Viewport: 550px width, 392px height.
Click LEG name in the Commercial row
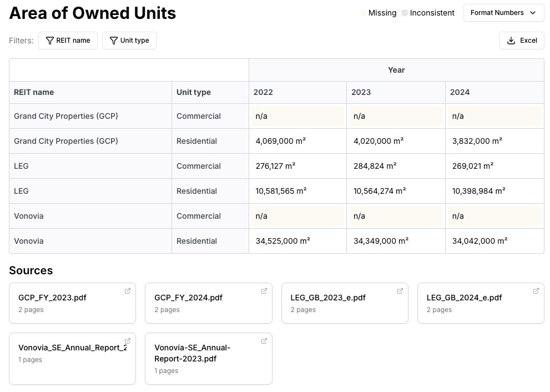click(x=22, y=166)
